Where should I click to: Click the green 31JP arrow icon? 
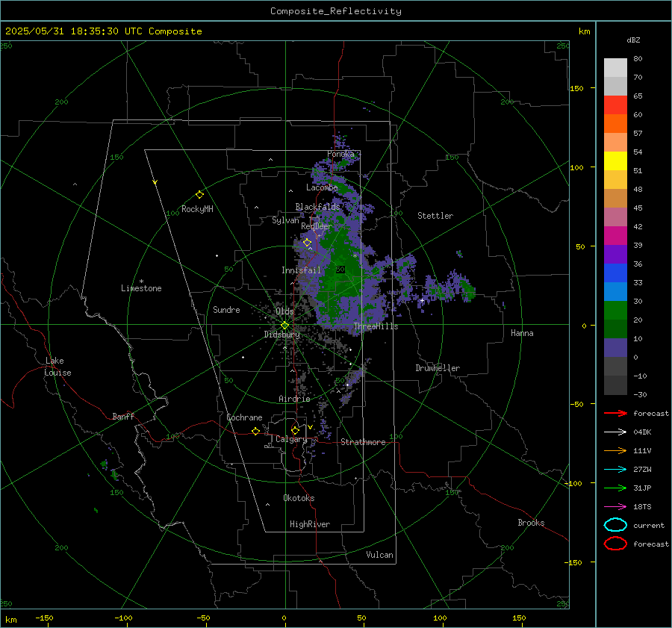[615, 488]
